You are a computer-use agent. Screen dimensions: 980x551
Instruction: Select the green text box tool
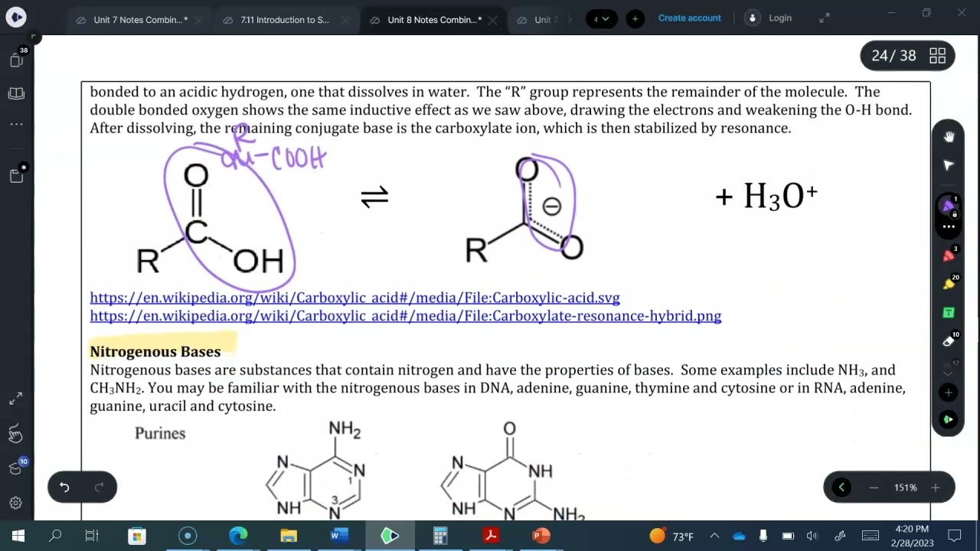click(949, 312)
